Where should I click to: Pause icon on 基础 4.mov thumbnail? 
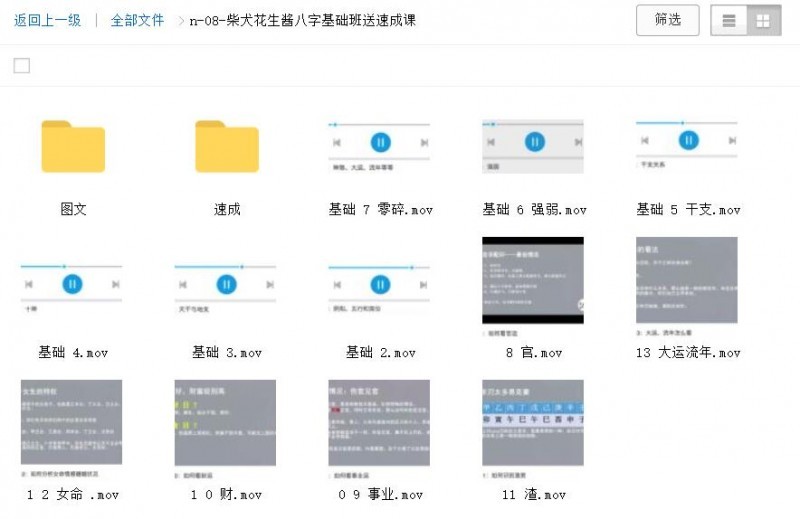click(x=72, y=284)
